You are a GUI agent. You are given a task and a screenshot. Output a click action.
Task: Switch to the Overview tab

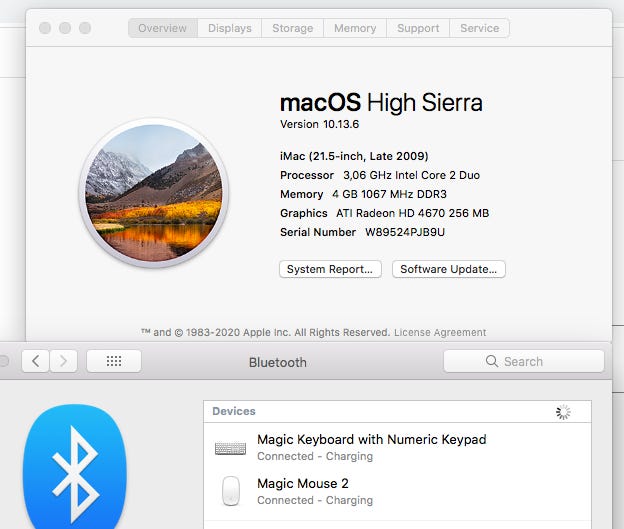[x=163, y=28]
